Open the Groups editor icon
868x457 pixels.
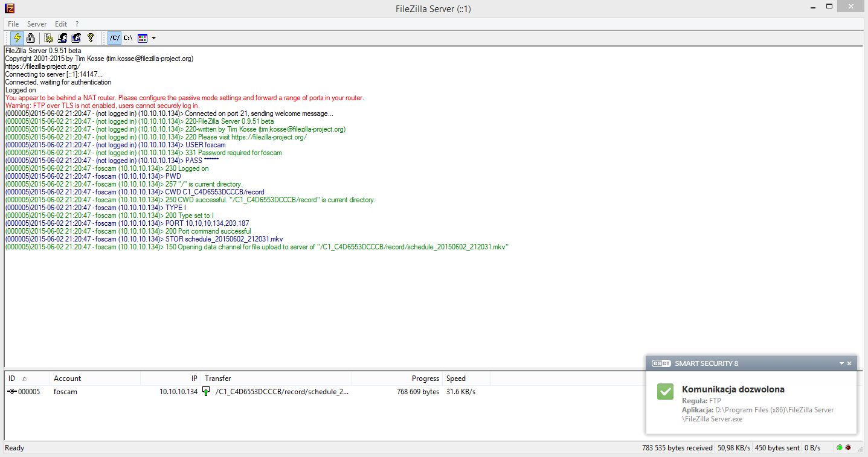[76, 38]
